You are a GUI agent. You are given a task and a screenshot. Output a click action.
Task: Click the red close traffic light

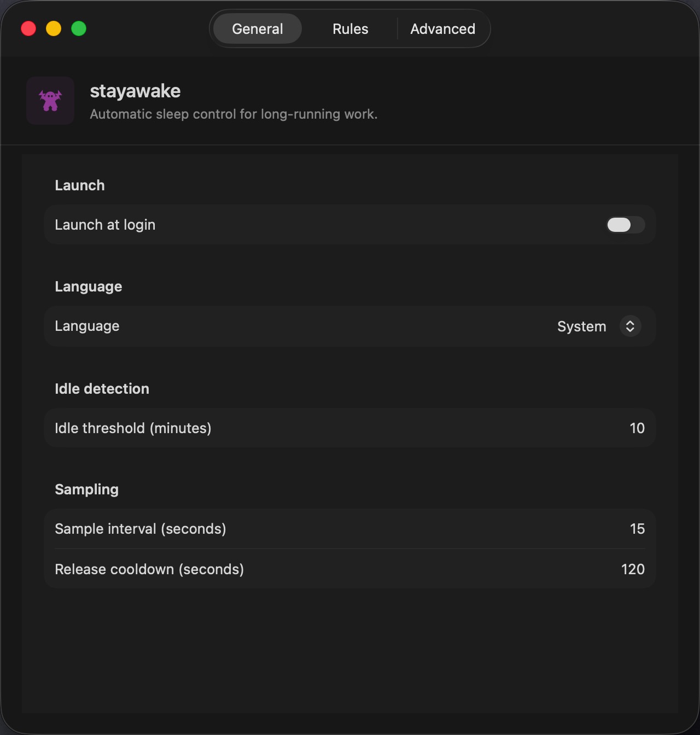click(x=28, y=28)
